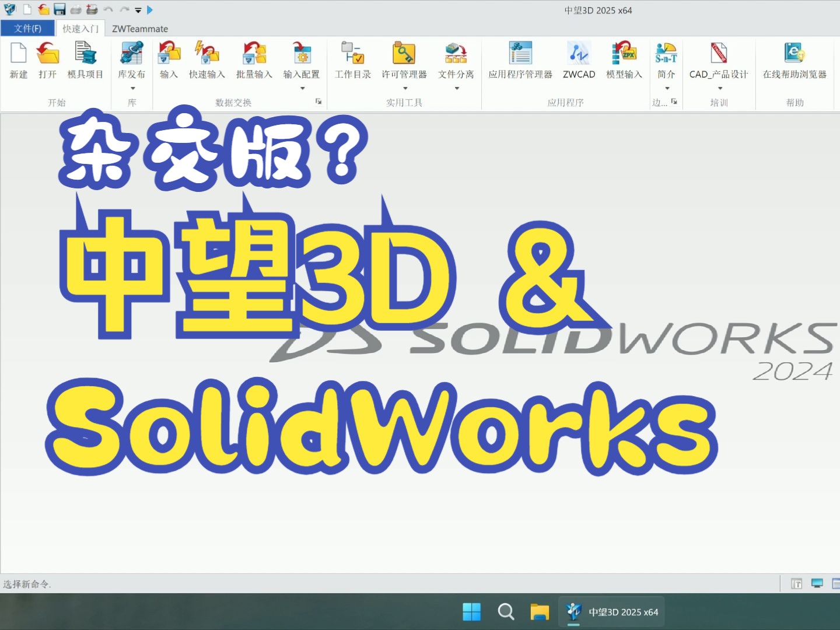
Task: Expand the 许可管理器 dropdown arrow
Action: coord(405,88)
